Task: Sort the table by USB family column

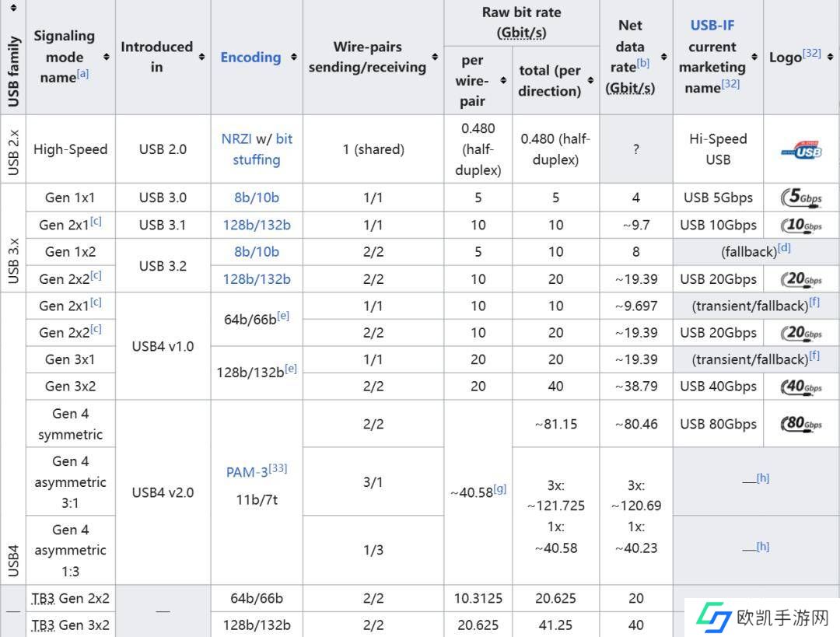Action: (13, 8)
